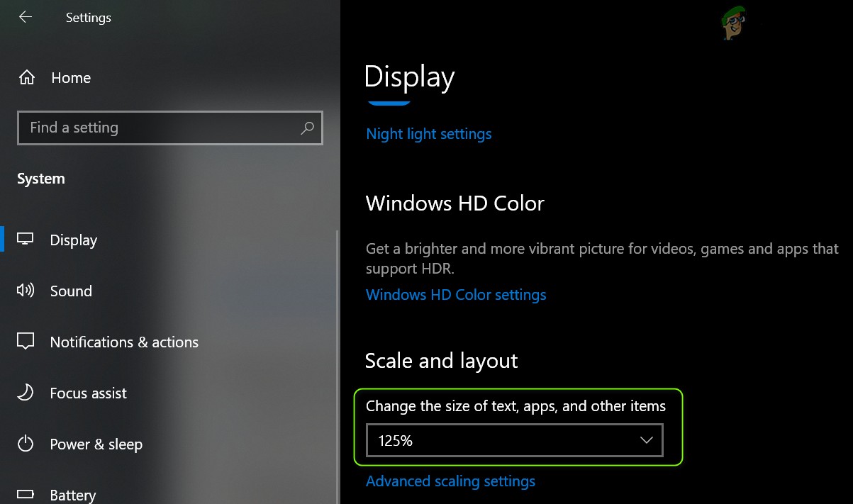Click the Notifications & actions bell icon
The height and width of the screenshot is (504, 853).
pyautogui.click(x=26, y=342)
